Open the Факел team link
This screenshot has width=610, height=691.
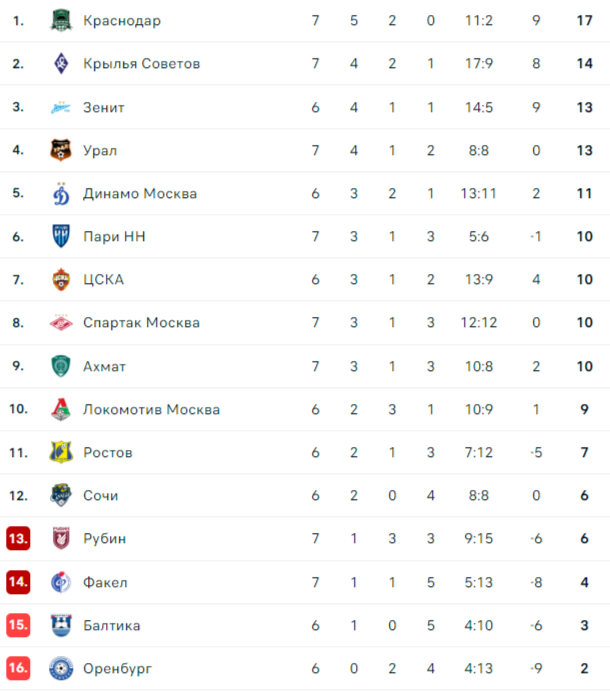(x=105, y=582)
